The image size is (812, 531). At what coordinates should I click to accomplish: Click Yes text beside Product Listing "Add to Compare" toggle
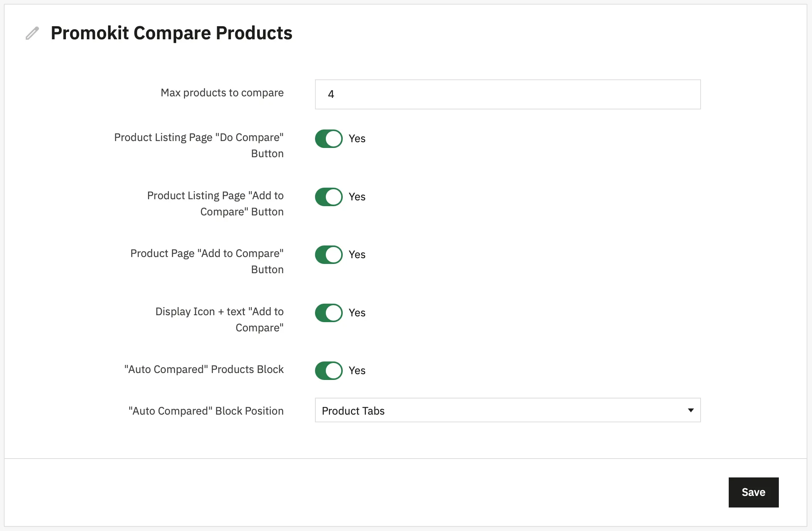357,197
